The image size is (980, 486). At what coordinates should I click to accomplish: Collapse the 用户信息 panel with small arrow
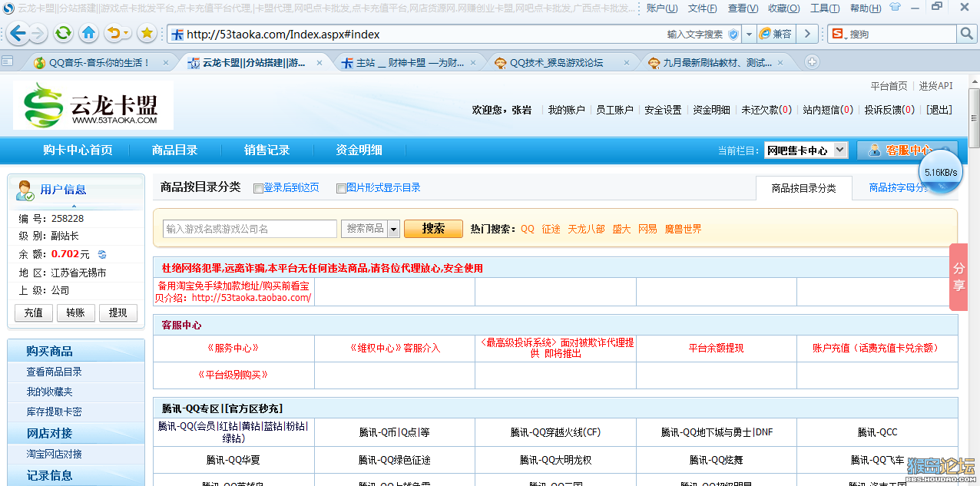click(x=74, y=206)
